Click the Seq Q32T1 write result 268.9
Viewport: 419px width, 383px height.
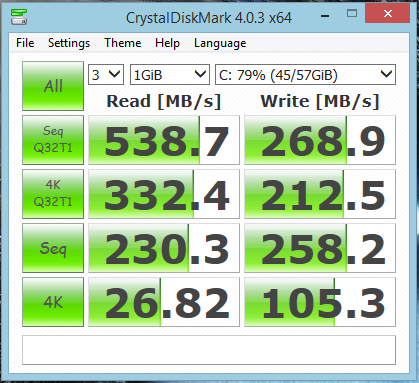pyautogui.click(x=320, y=140)
